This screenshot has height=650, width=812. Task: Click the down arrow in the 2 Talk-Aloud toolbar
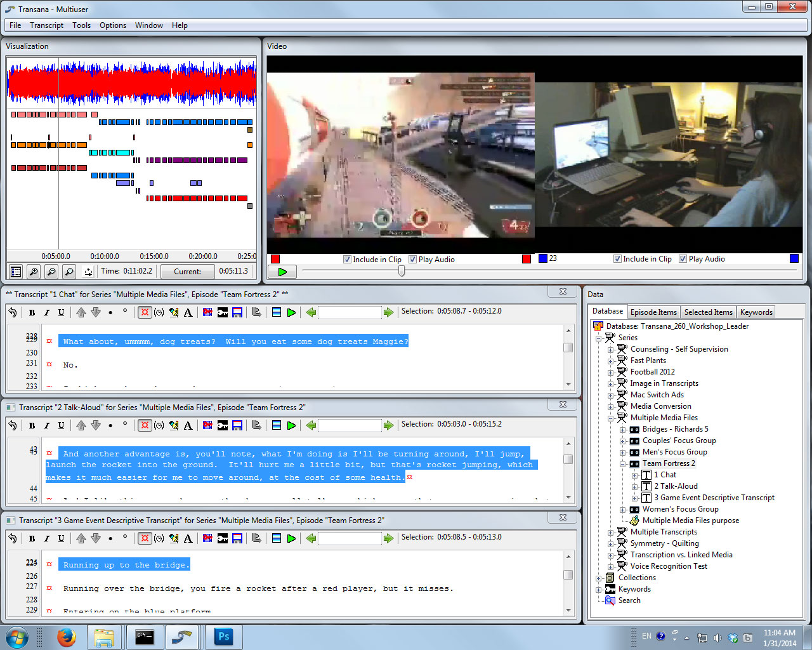[96, 425]
